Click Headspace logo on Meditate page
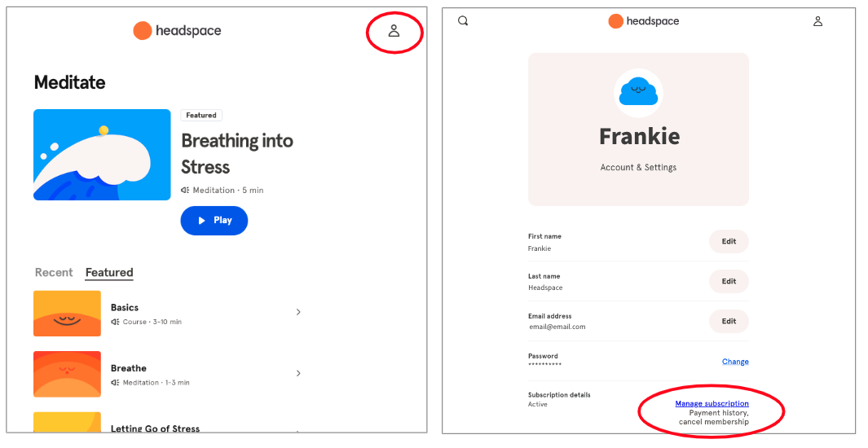The image size is (868, 448). 177,30
